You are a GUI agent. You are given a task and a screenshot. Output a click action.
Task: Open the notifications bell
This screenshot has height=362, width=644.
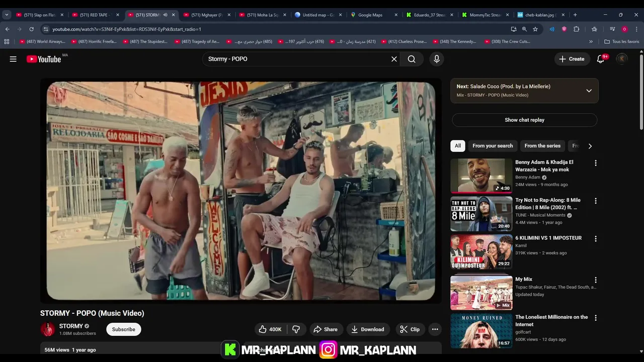coord(600,59)
